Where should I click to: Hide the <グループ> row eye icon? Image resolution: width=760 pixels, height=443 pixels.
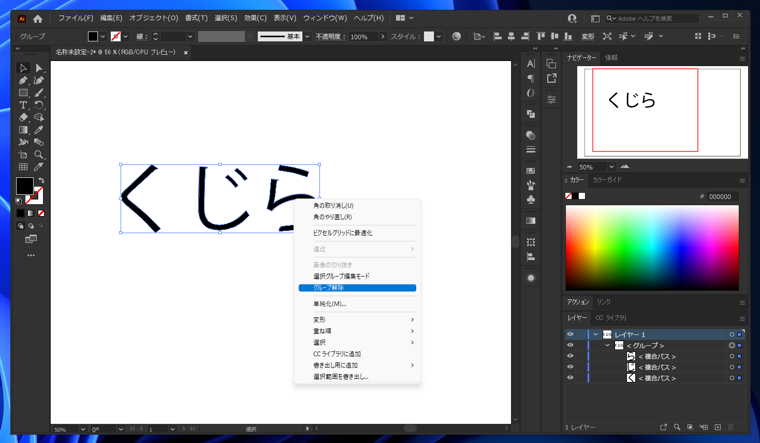pyautogui.click(x=570, y=345)
